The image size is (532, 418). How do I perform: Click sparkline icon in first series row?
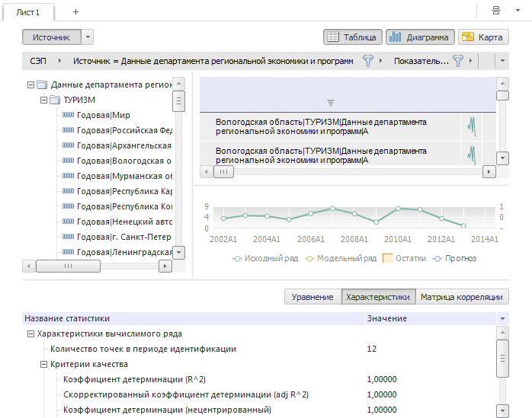point(472,127)
